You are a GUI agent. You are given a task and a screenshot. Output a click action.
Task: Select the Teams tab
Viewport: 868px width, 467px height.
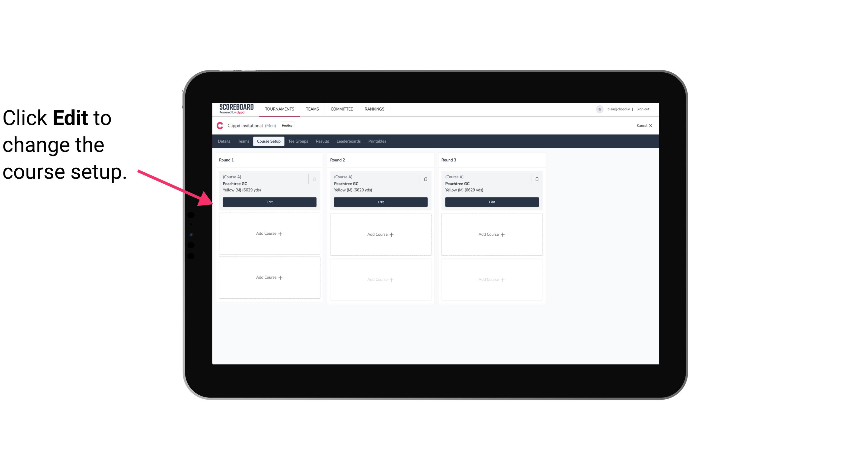[243, 141]
